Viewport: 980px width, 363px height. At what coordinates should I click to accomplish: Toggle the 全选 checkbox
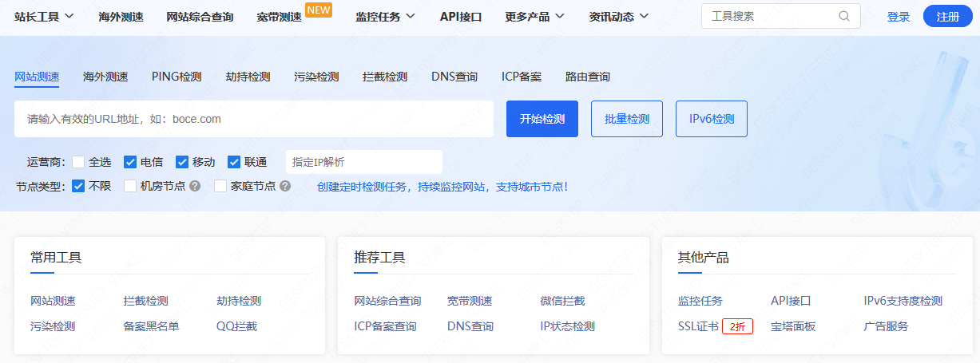point(78,162)
